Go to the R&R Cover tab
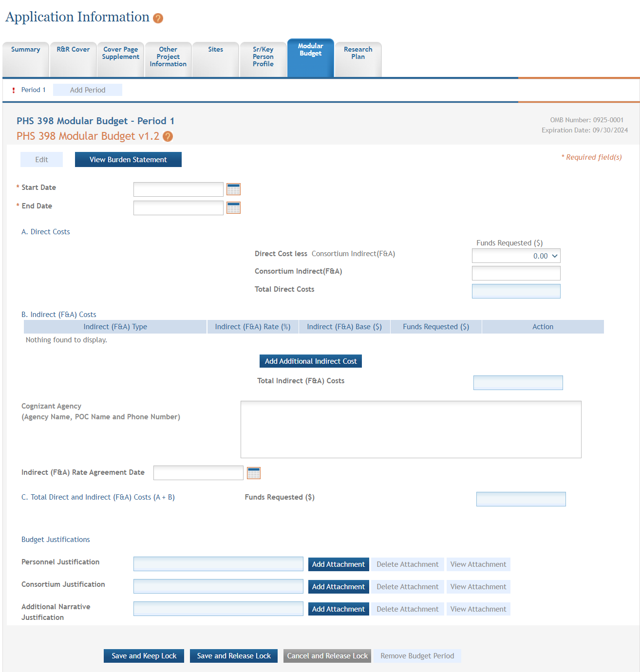 point(73,50)
